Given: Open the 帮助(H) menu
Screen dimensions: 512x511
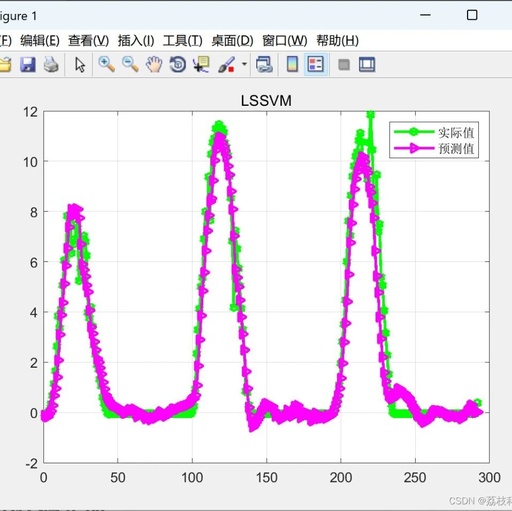Looking at the screenshot, I should click(337, 41).
